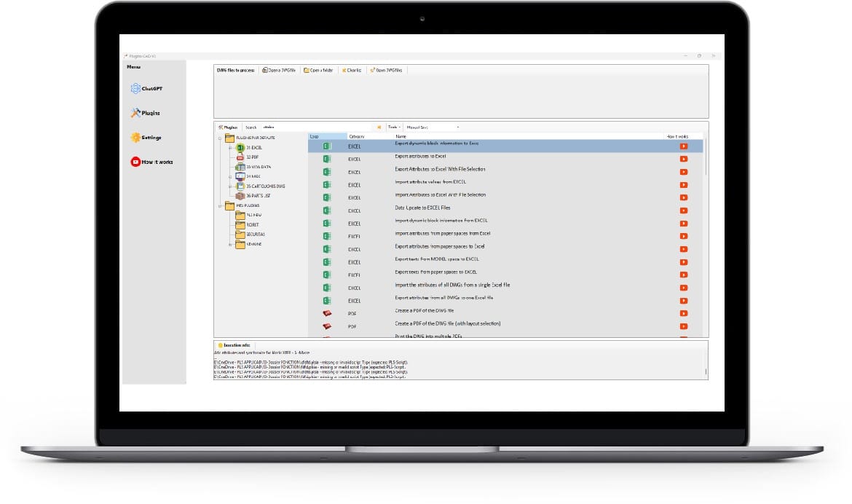Click into the plugin Search field
This screenshot has width=852, height=504.
click(x=317, y=127)
